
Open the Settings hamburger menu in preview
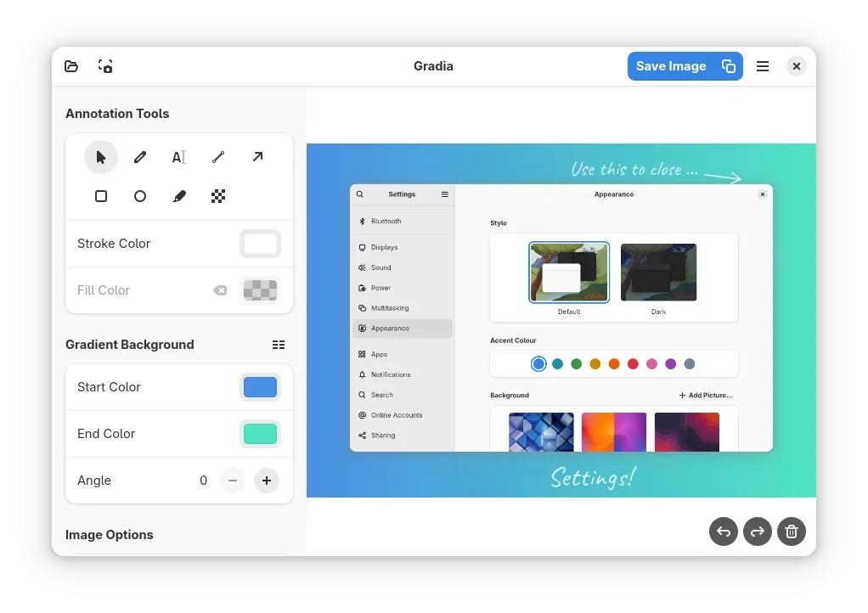[x=444, y=194]
